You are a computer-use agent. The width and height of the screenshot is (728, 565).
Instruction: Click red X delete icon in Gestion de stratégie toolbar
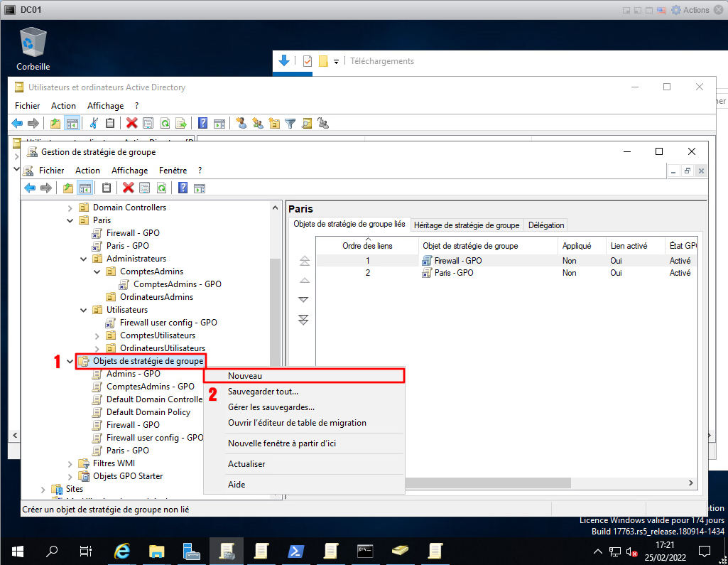[x=128, y=188]
